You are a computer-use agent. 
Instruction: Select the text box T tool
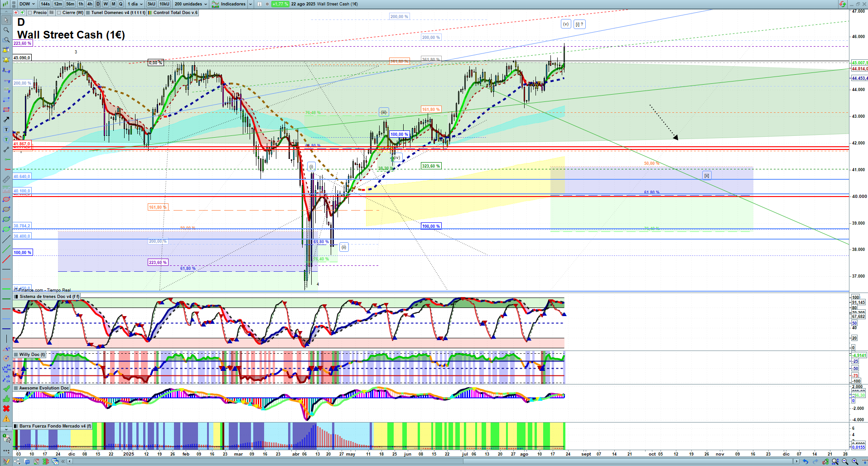[6, 130]
